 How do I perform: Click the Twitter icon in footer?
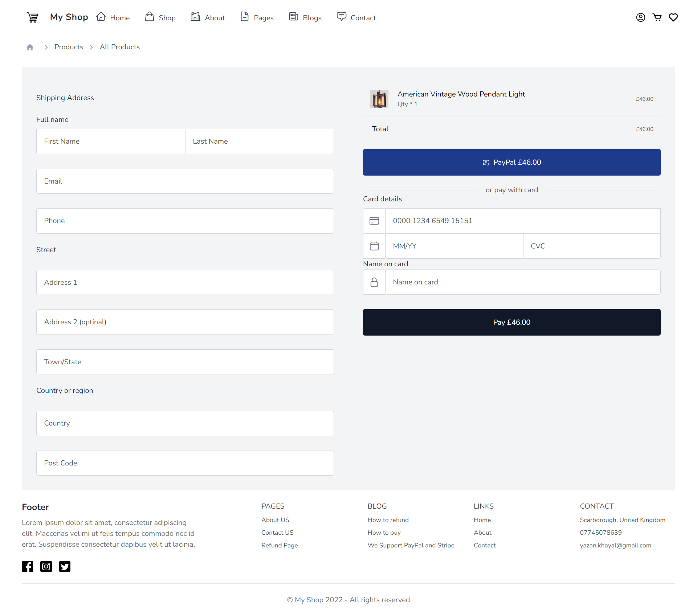tap(65, 566)
